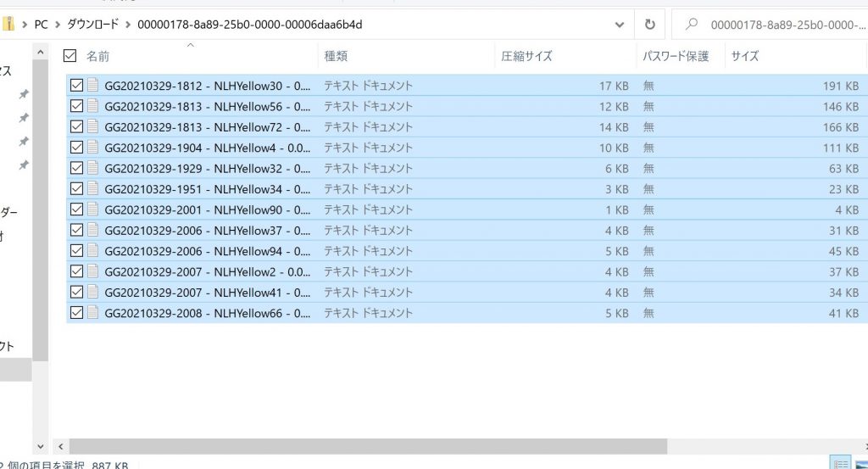Click file icon of GG20210329-2007 NLHYellow2
The height and width of the screenshot is (469, 868).
click(93, 271)
